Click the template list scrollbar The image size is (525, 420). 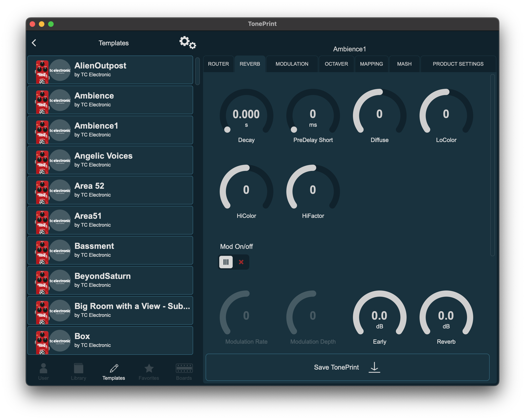coord(198,71)
